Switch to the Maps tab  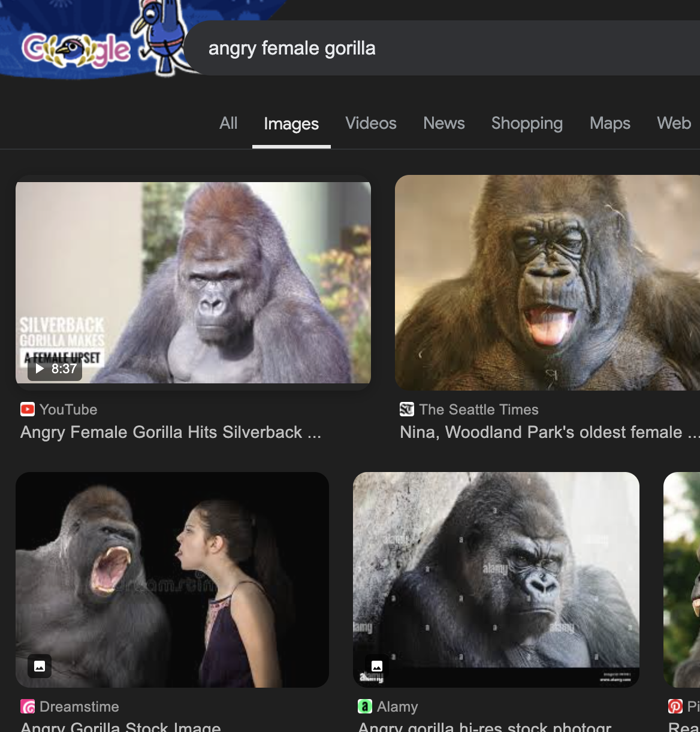[x=610, y=123]
